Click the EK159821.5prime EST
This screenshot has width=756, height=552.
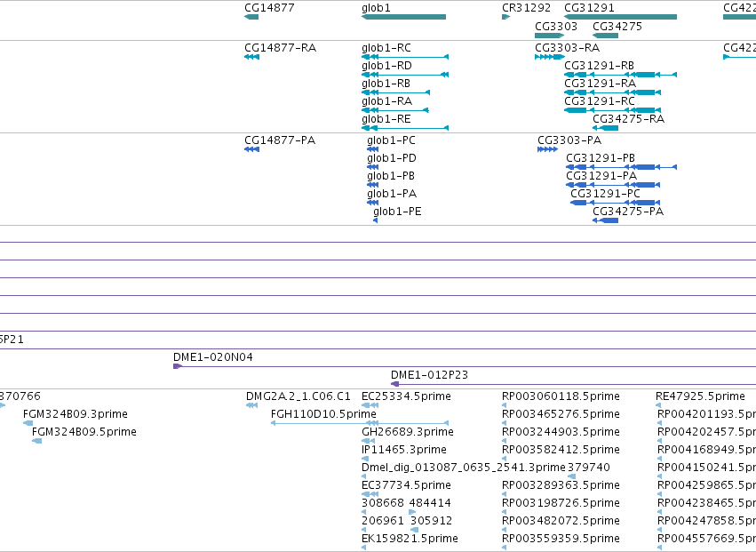coord(363,548)
